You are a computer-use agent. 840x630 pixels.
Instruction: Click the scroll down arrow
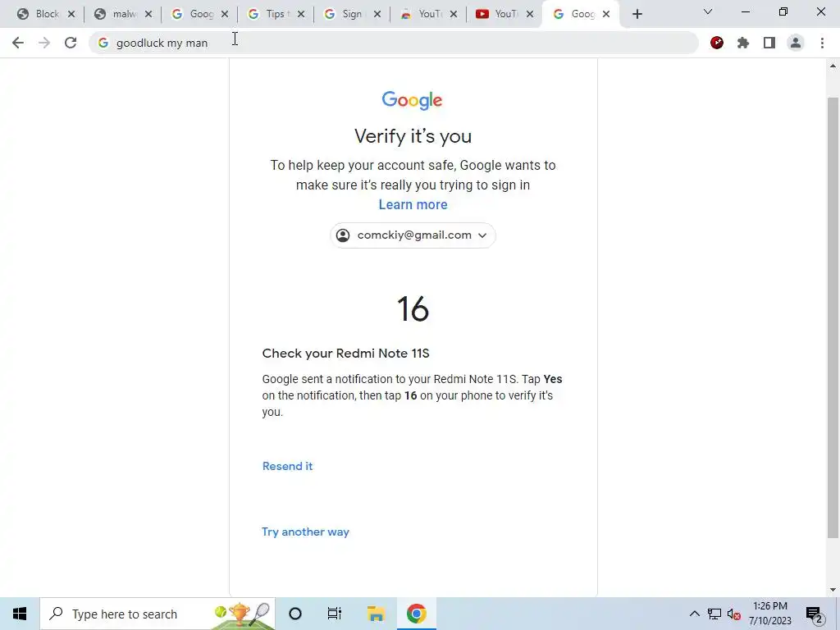(x=833, y=590)
